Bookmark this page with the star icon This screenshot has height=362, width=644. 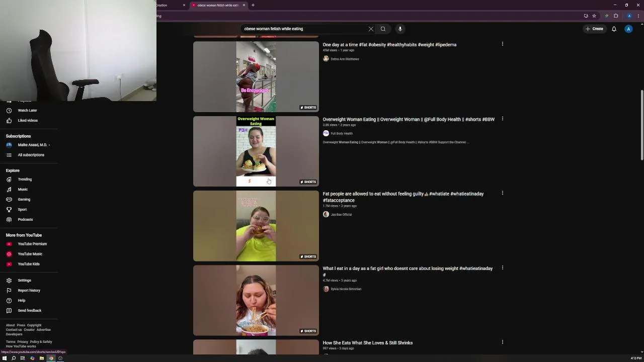point(594,16)
